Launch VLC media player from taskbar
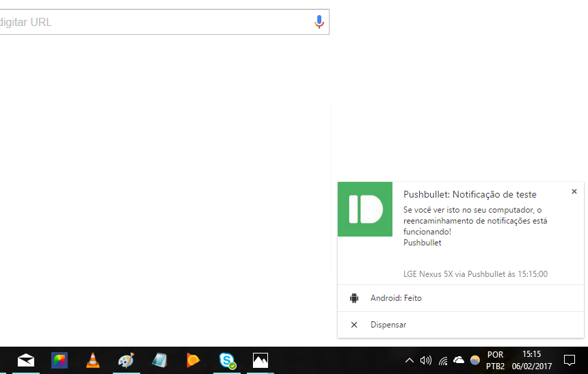This screenshot has width=588, height=374. [x=93, y=360]
